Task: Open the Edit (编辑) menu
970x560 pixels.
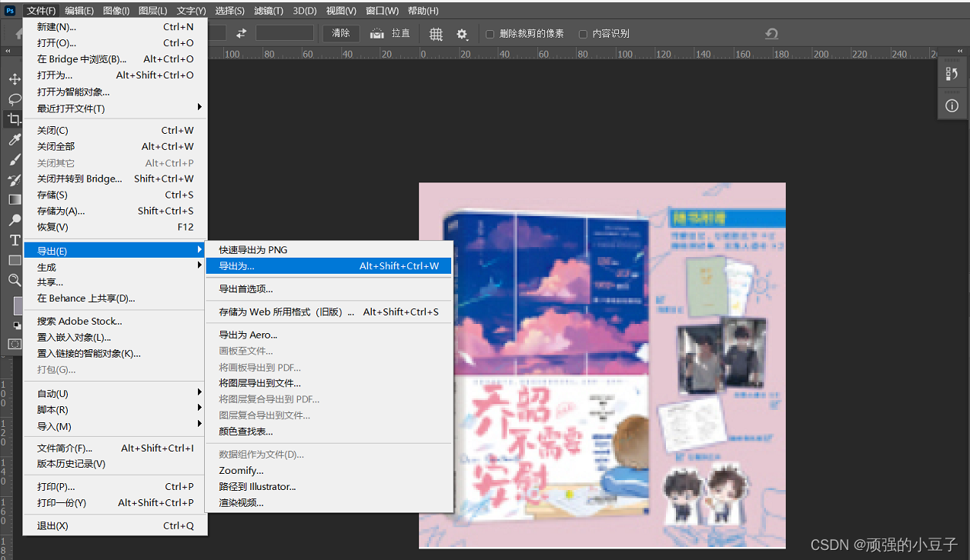Action: tap(79, 11)
